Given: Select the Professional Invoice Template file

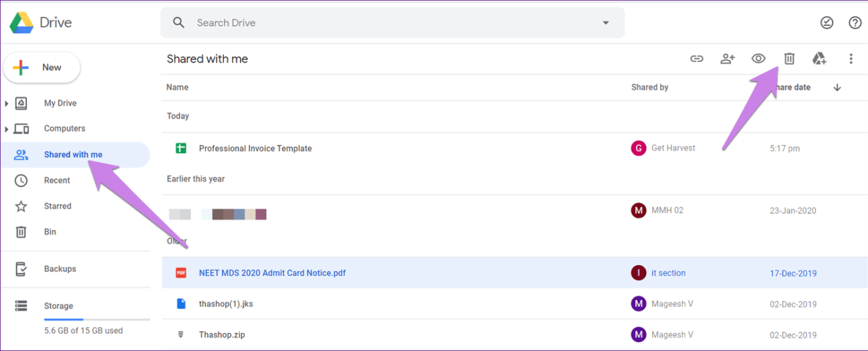Looking at the screenshot, I should pyautogui.click(x=255, y=149).
